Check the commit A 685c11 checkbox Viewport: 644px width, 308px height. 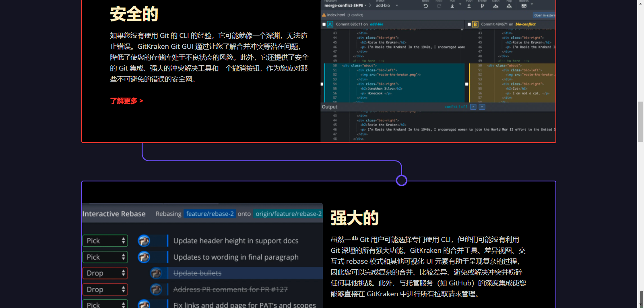[324, 24]
